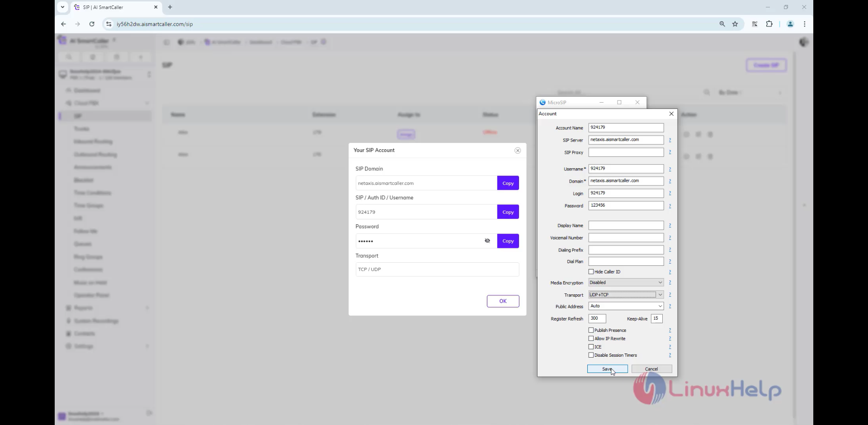
Task: Click the MicroSIP title bar icon
Action: coord(542,103)
